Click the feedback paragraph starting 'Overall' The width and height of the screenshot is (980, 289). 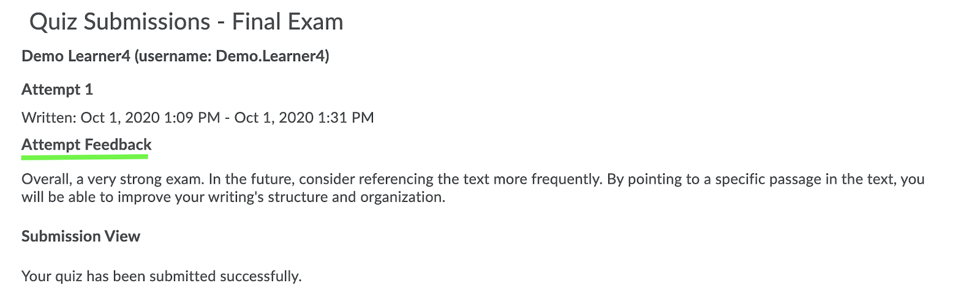tap(473, 188)
